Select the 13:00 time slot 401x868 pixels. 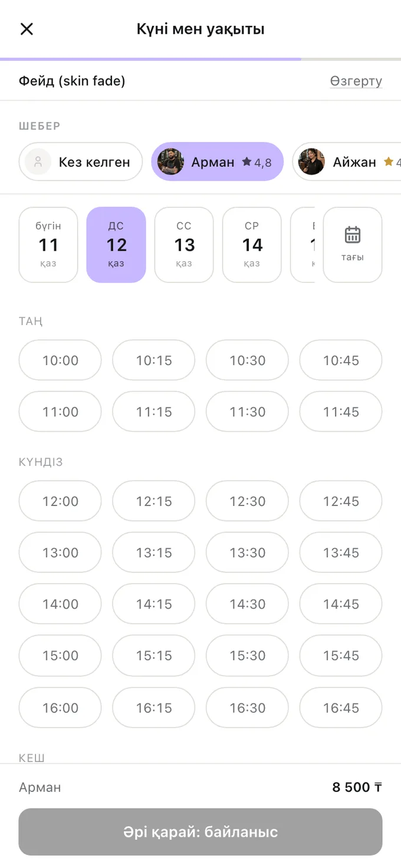(x=60, y=553)
